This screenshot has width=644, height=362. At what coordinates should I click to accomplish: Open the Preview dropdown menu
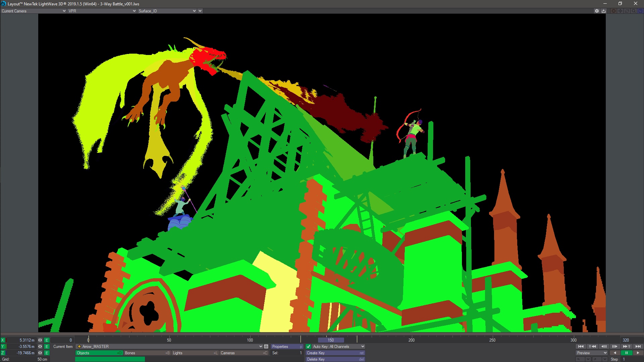(x=592, y=353)
